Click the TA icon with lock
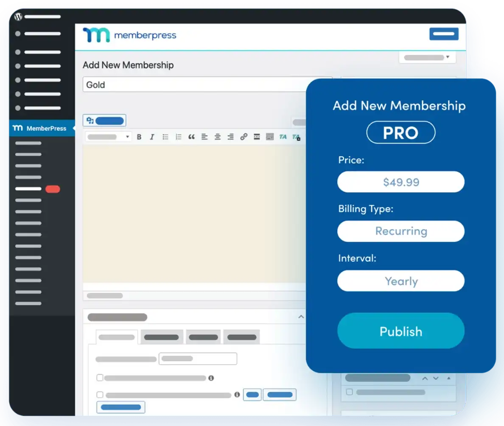The image size is (504, 426). tap(296, 137)
